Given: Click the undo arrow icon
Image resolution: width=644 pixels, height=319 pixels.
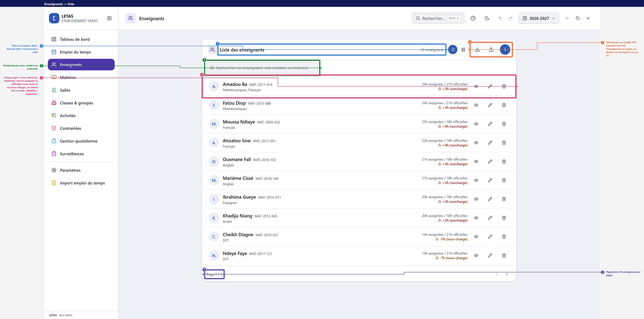Looking at the screenshot, I should pos(500,18).
